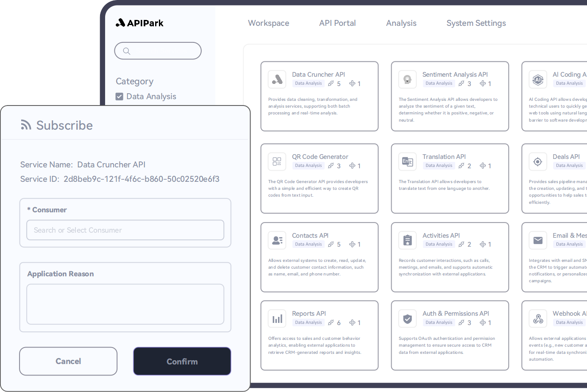Select the Contacts API icon
Image resolution: width=587 pixels, height=392 pixels.
277,240
